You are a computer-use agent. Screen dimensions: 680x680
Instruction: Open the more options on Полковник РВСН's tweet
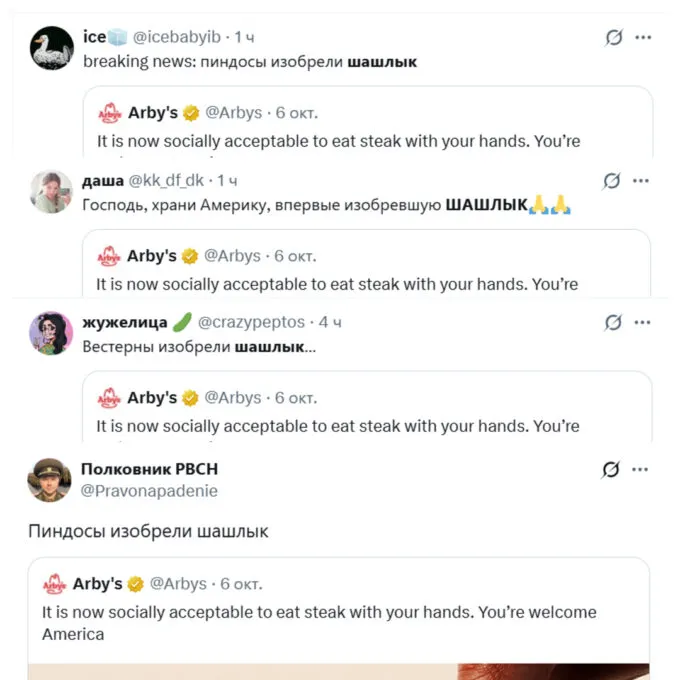tap(643, 470)
